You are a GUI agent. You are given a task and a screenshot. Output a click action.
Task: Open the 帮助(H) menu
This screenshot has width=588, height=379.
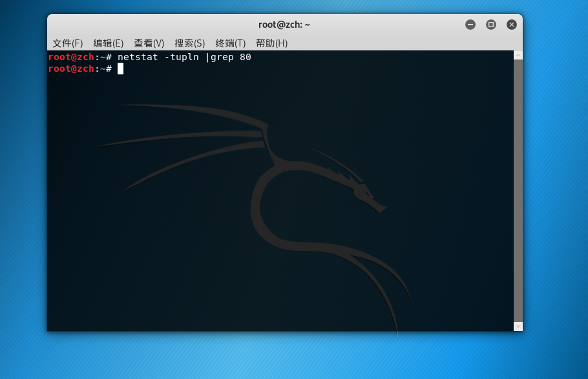tap(271, 43)
